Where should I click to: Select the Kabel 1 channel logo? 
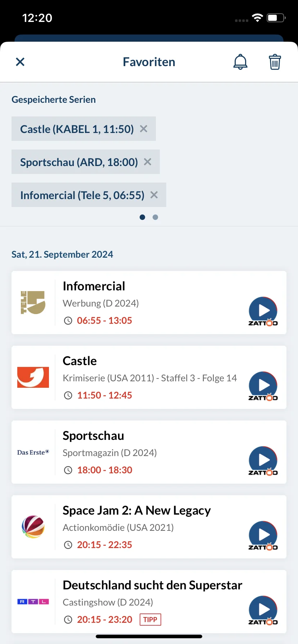(x=33, y=377)
